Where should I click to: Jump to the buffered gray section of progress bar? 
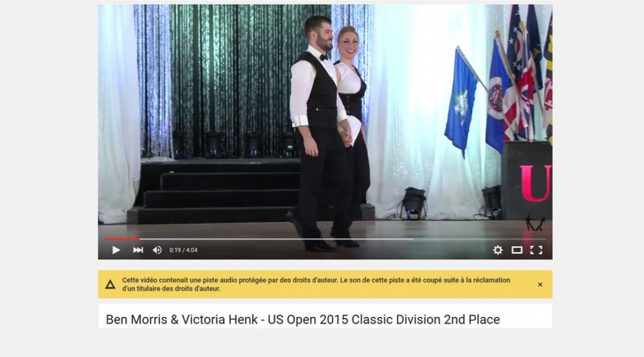pyautogui.click(x=276, y=239)
